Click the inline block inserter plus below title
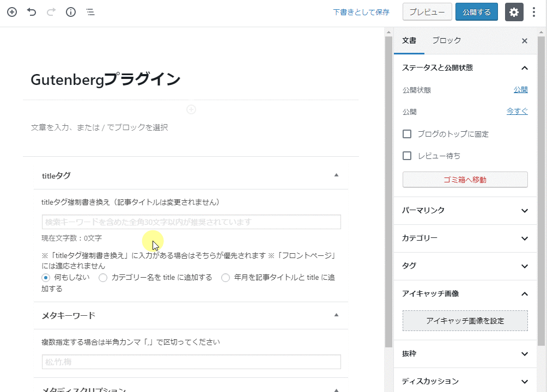 (x=191, y=109)
